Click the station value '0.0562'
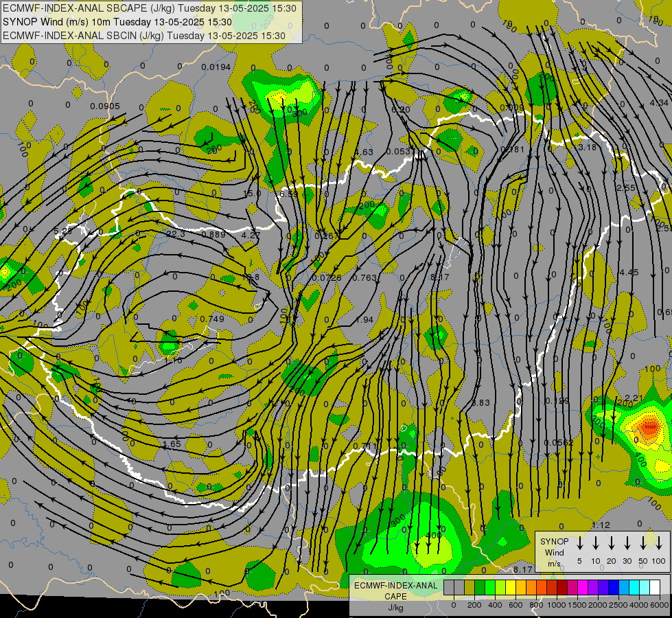This screenshot has height=618, width=672. pos(559,443)
